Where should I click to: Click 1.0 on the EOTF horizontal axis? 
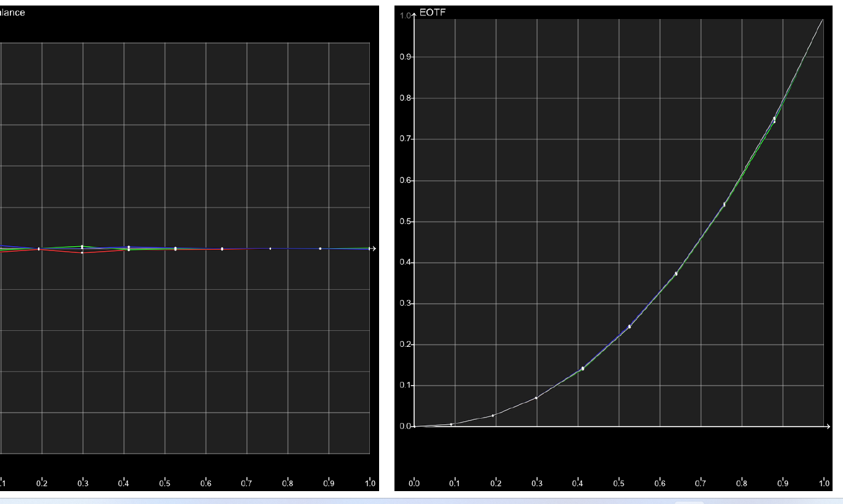pos(823,483)
